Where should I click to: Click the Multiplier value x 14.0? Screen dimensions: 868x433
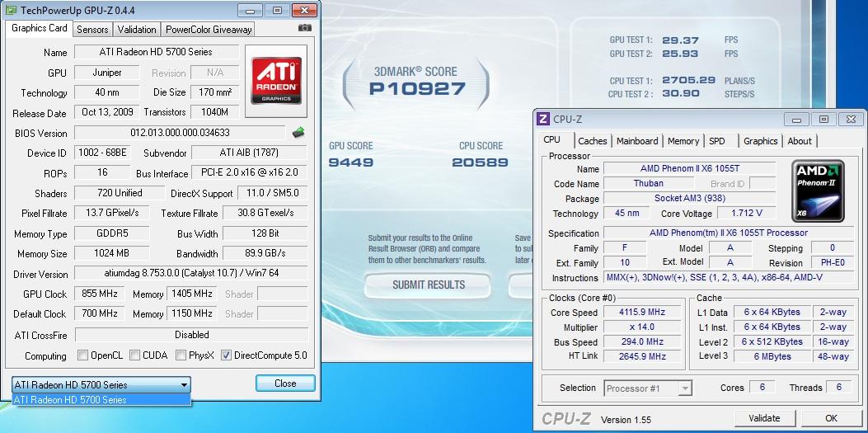click(x=642, y=327)
